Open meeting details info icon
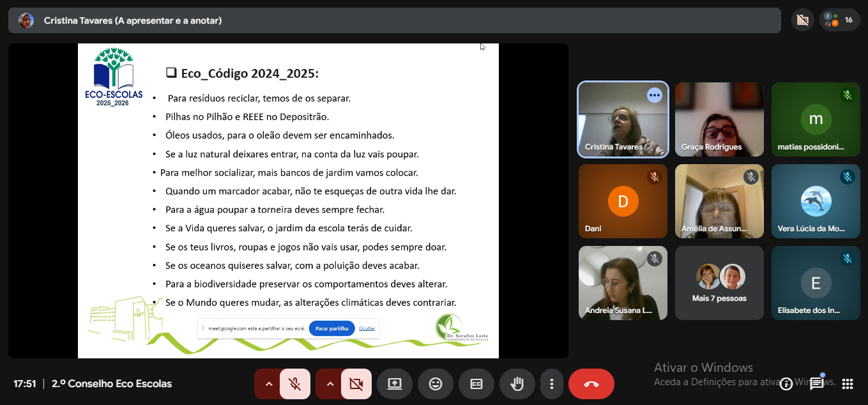The height and width of the screenshot is (405, 868). click(x=787, y=384)
